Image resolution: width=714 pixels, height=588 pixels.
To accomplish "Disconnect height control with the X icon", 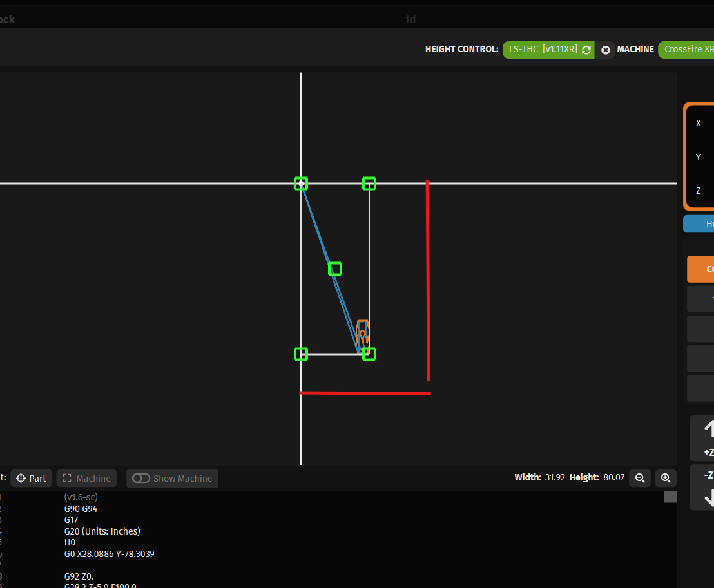I will (x=606, y=50).
